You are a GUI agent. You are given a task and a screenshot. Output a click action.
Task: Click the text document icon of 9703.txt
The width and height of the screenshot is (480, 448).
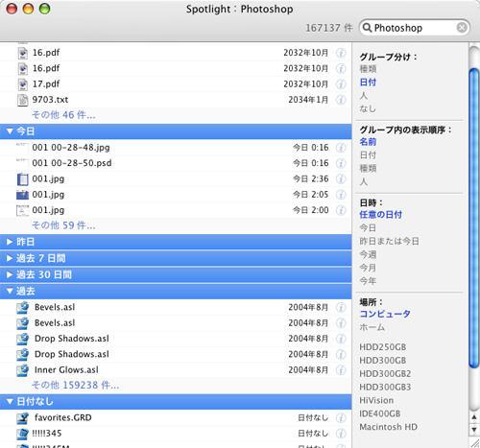(22, 100)
